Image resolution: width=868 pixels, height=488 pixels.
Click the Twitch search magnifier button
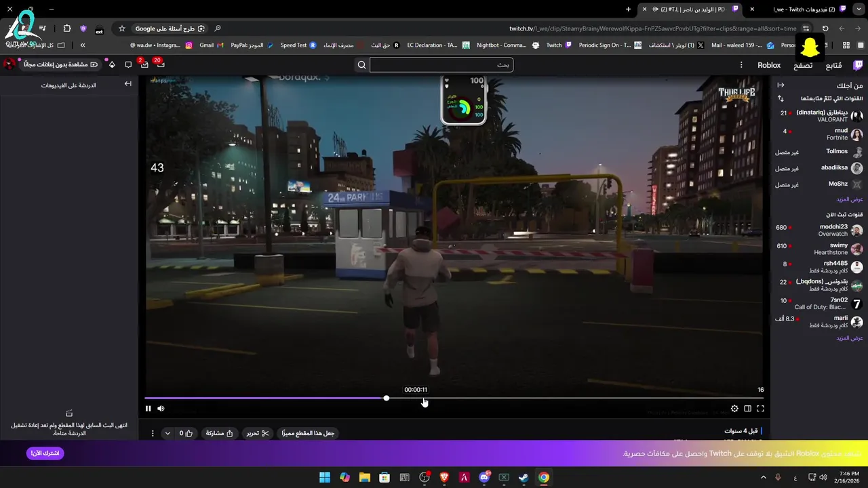362,65
